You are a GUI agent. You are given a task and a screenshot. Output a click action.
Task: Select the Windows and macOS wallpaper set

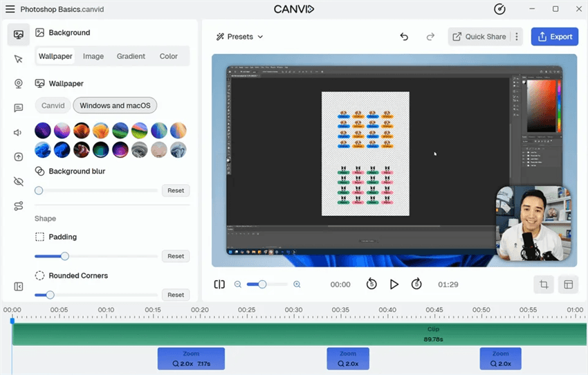(115, 106)
